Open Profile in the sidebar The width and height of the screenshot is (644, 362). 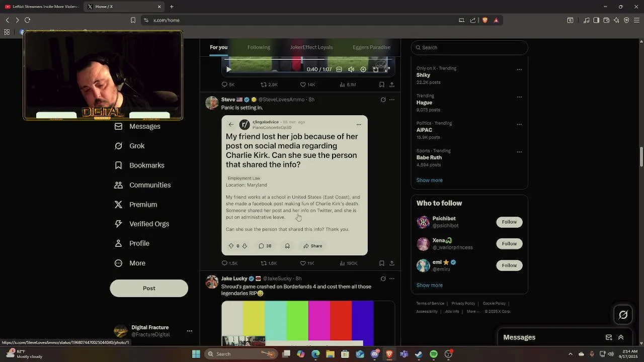pos(132,243)
